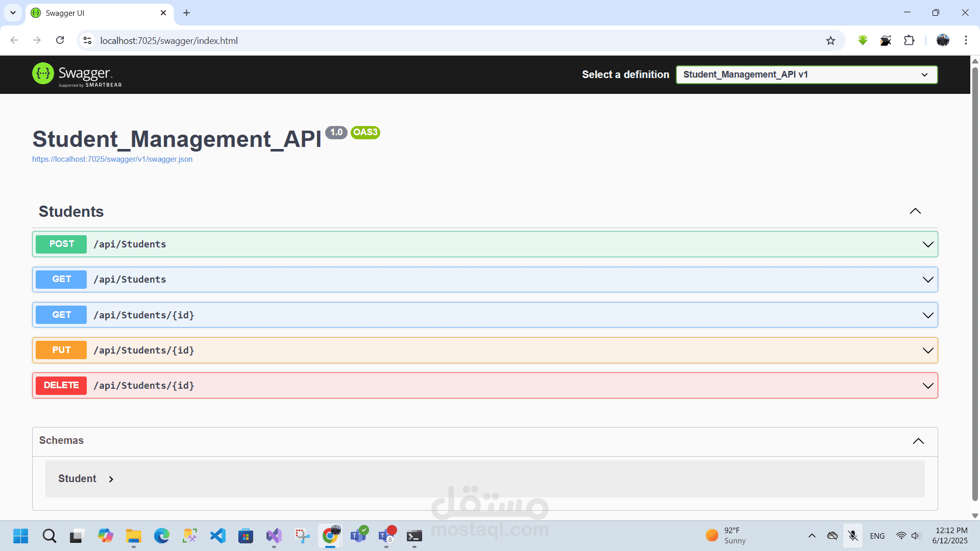Click the reload page icon
The height and width of the screenshot is (551, 980).
[x=60, y=40]
